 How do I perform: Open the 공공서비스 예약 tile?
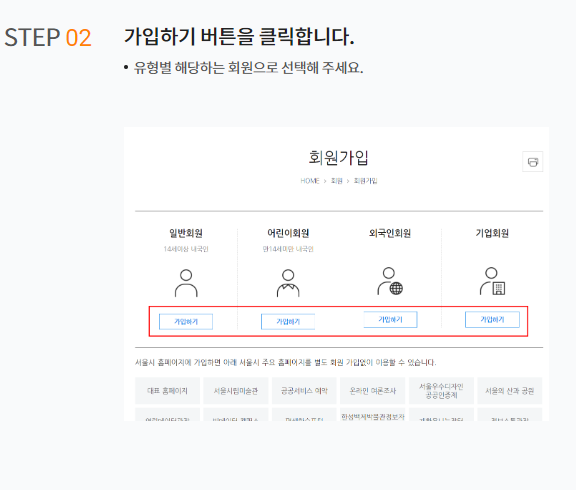tap(304, 391)
